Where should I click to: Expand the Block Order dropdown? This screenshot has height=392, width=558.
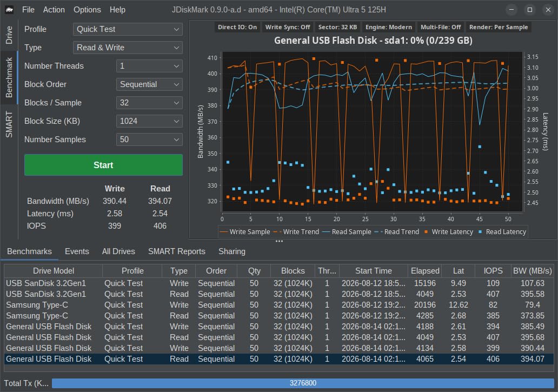click(x=149, y=84)
